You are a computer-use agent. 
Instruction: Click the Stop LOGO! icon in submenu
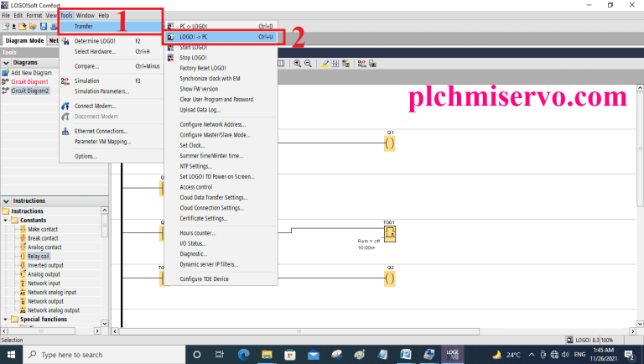pyautogui.click(x=170, y=58)
